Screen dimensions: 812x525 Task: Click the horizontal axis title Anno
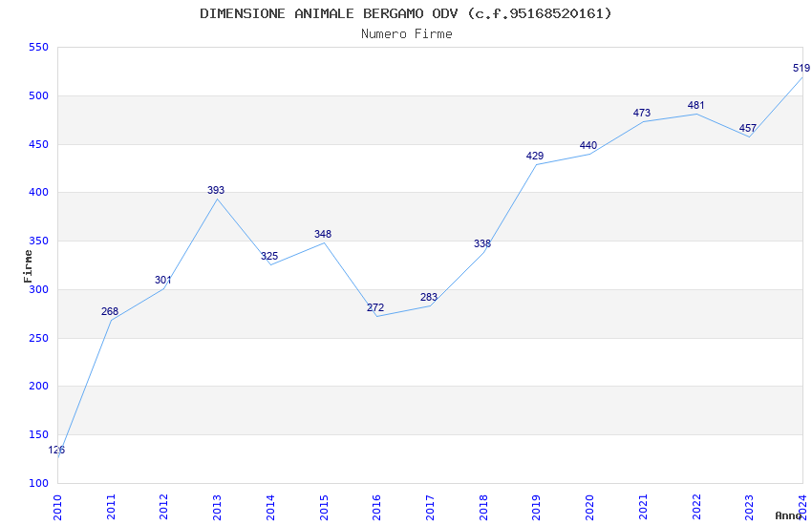click(x=788, y=515)
